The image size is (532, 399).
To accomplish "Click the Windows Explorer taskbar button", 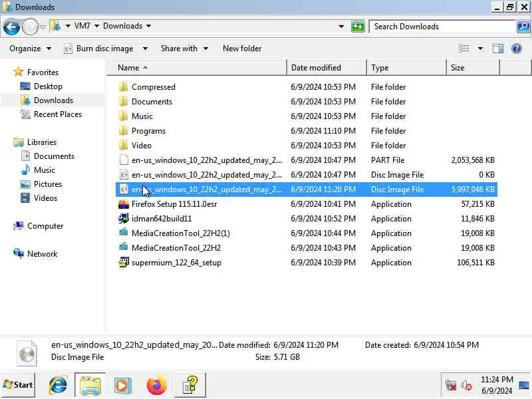I will point(90,385).
